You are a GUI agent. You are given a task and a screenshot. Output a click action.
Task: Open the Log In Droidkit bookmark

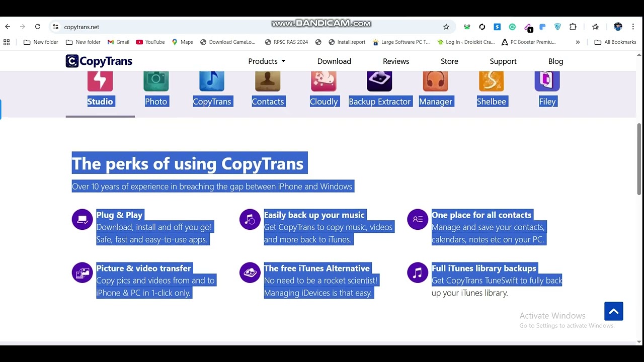tap(466, 42)
